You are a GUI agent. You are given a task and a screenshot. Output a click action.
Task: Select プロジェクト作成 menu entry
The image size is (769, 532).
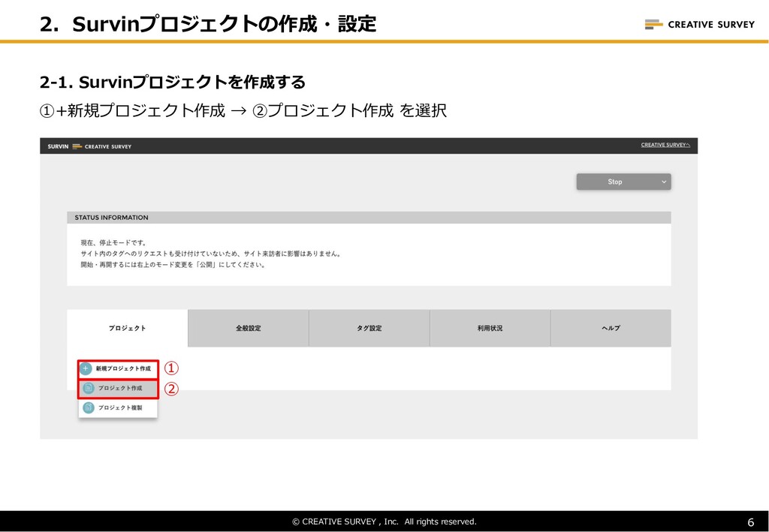pyautogui.click(x=118, y=388)
